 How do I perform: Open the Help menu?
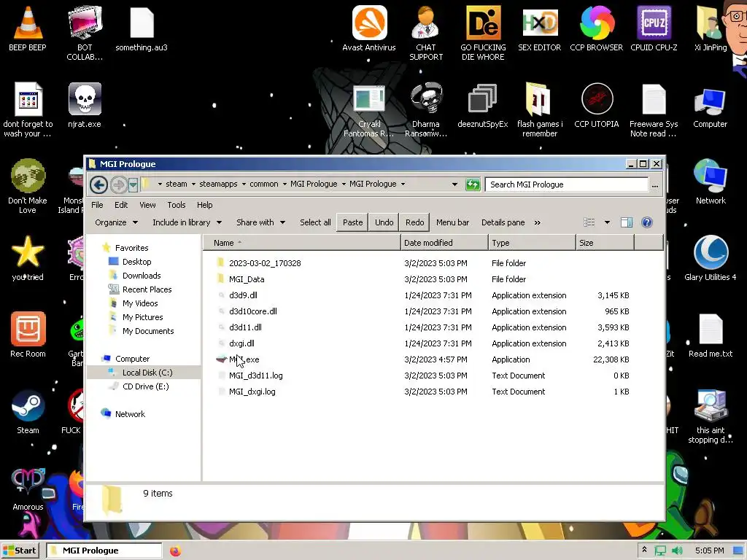pos(205,205)
